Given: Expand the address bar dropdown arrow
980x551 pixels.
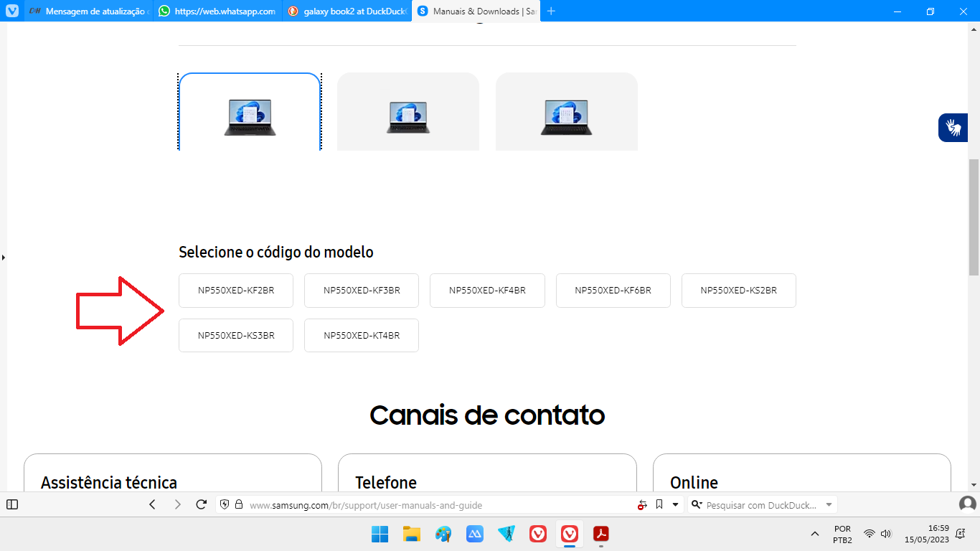Looking at the screenshot, I should 675,505.
